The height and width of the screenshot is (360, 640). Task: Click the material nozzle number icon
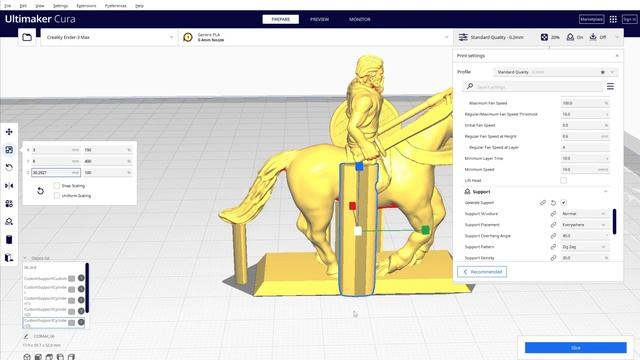[x=188, y=38]
